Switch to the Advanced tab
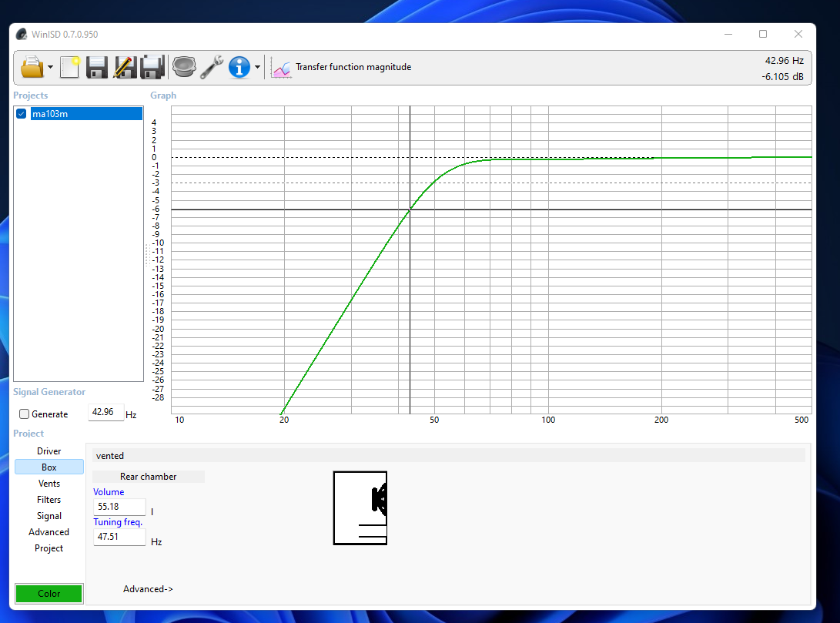Image resolution: width=840 pixels, height=623 pixels. click(x=49, y=532)
